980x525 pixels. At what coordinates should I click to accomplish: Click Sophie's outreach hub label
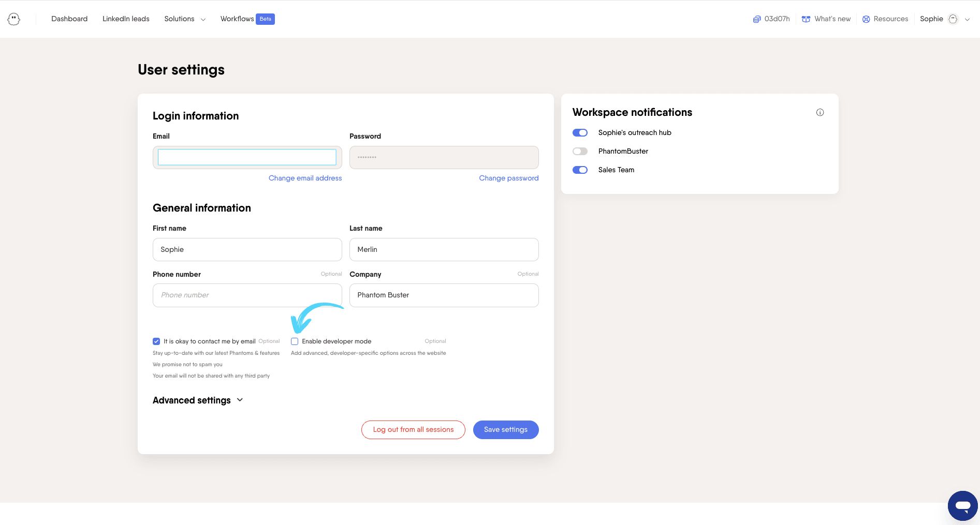[x=635, y=133]
